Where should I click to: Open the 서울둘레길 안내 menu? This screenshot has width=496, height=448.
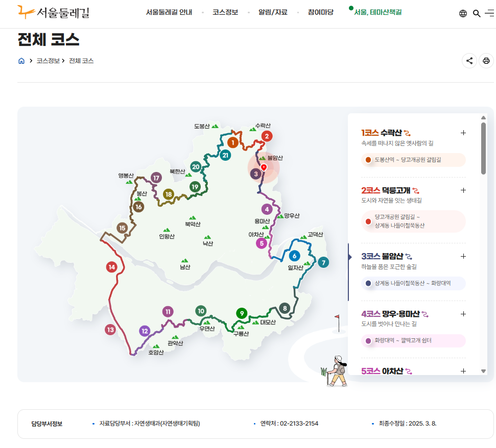pos(169,12)
